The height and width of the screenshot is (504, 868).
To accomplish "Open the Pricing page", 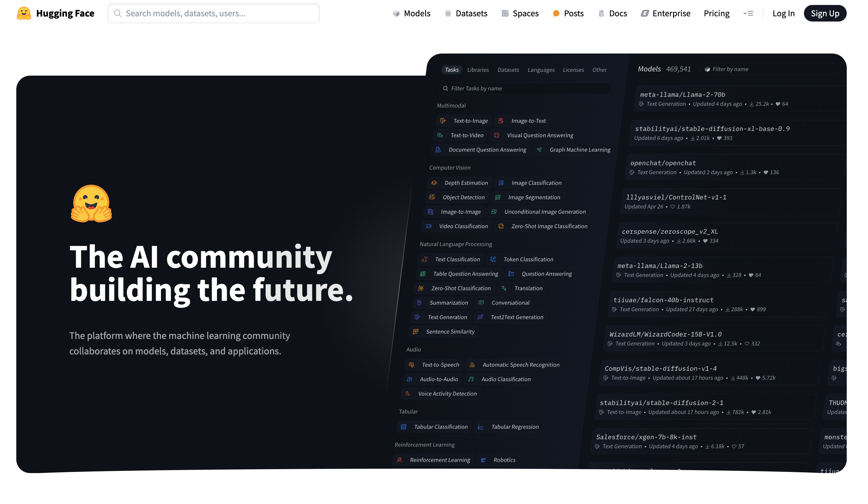I will point(716,14).
